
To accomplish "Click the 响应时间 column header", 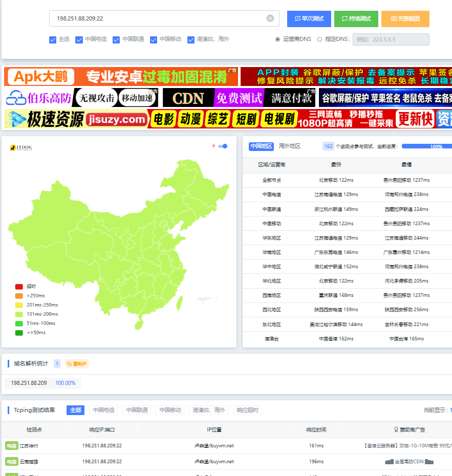I will 316,430.
